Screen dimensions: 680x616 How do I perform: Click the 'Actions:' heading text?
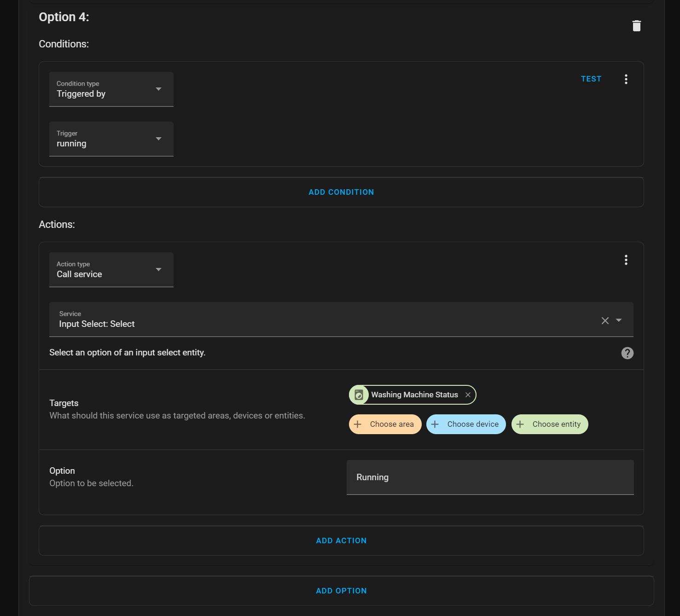(57, 225)
